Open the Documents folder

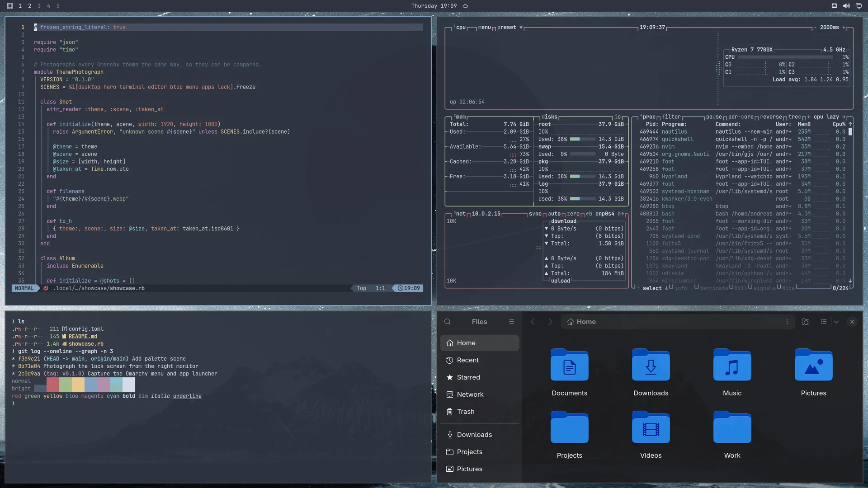click(570, 372)
